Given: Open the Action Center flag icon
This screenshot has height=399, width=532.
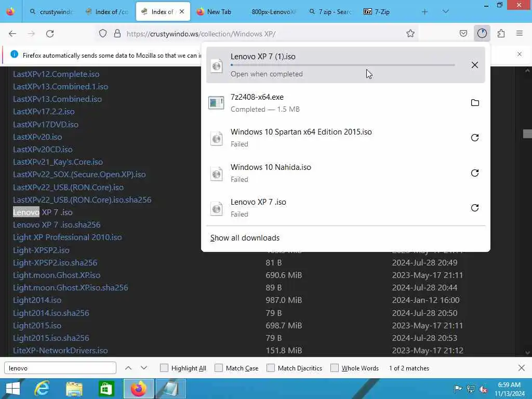Looking at the screenshot, I should (x=458, y=389).
